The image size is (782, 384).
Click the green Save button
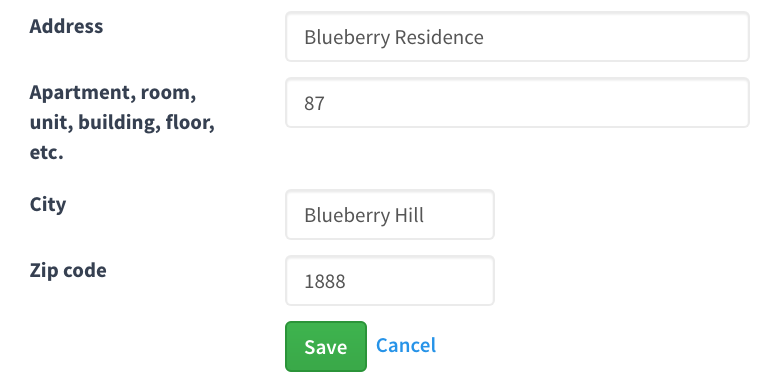(326, 347)
